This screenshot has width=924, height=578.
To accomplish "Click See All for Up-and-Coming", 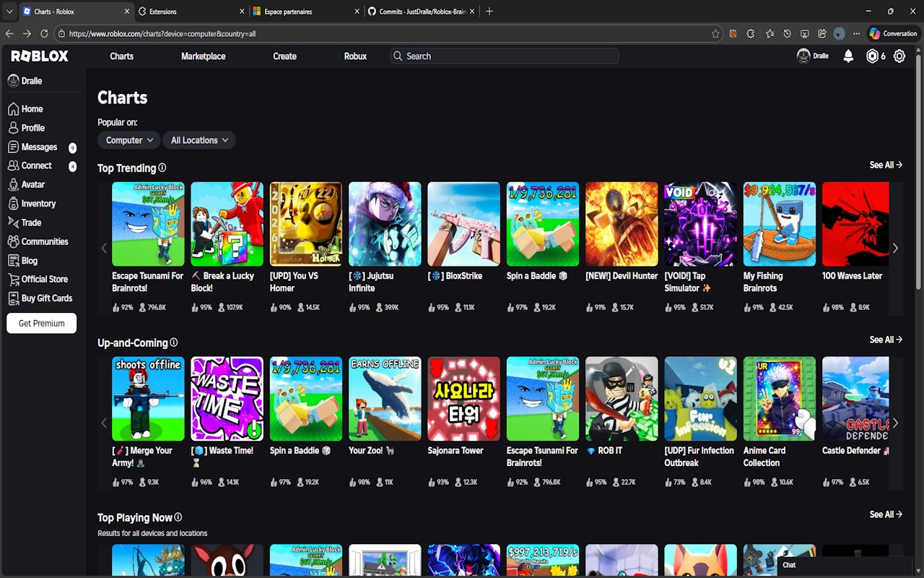I will pos(886,340).
